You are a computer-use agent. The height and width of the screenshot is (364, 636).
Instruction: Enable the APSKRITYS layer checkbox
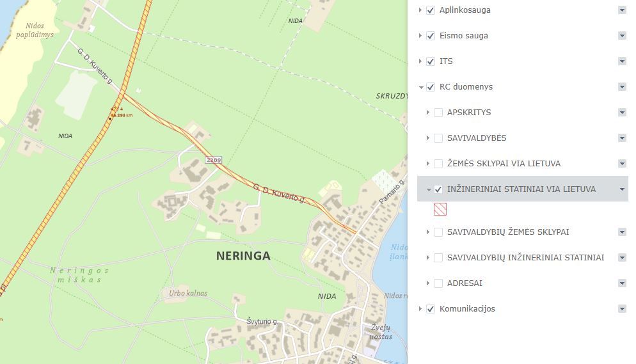pyautogui.click(x=438, y=113)
